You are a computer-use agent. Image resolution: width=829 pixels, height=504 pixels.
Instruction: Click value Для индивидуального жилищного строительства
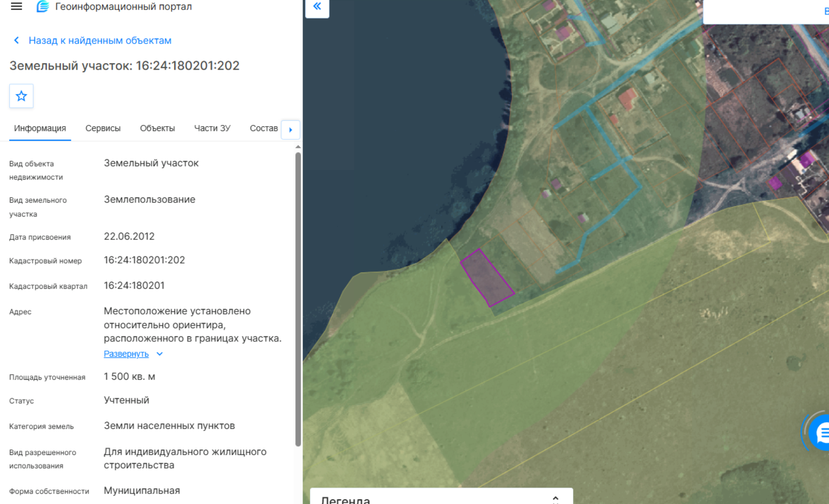(185, 459)
